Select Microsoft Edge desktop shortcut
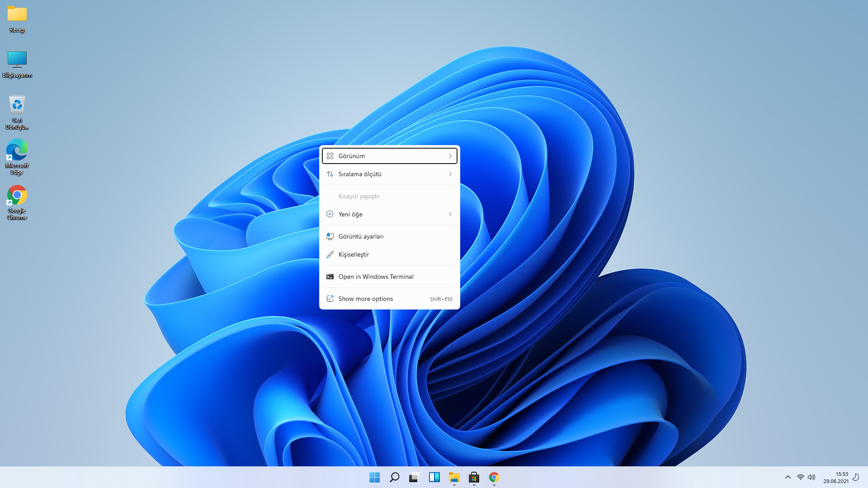Screen dimensions: 868x488 click(x=17, y=150)
